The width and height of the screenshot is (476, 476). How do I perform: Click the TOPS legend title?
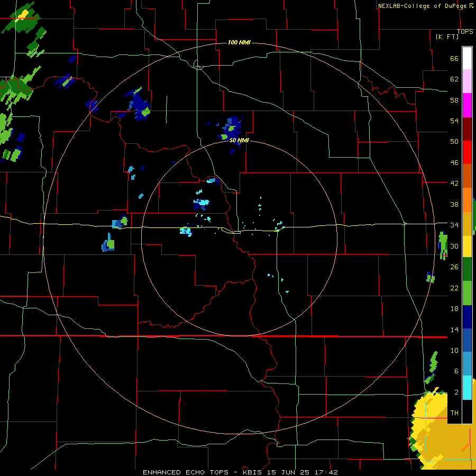(x=465, y=32)
